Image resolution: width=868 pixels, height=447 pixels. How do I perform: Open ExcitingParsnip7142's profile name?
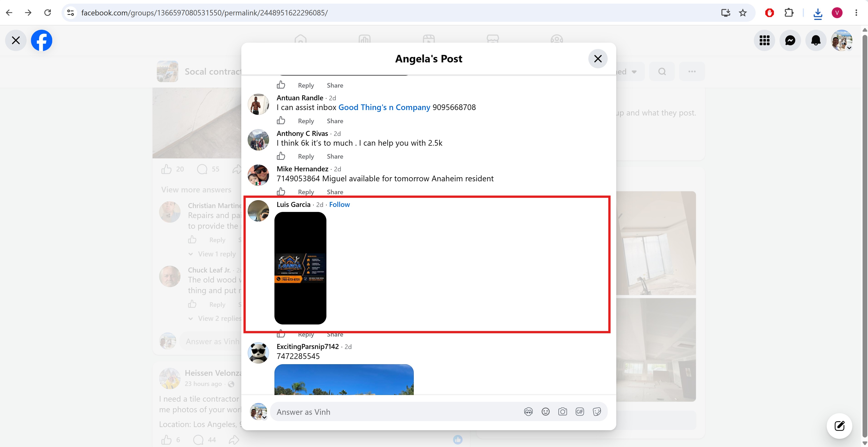click(308, 347)
